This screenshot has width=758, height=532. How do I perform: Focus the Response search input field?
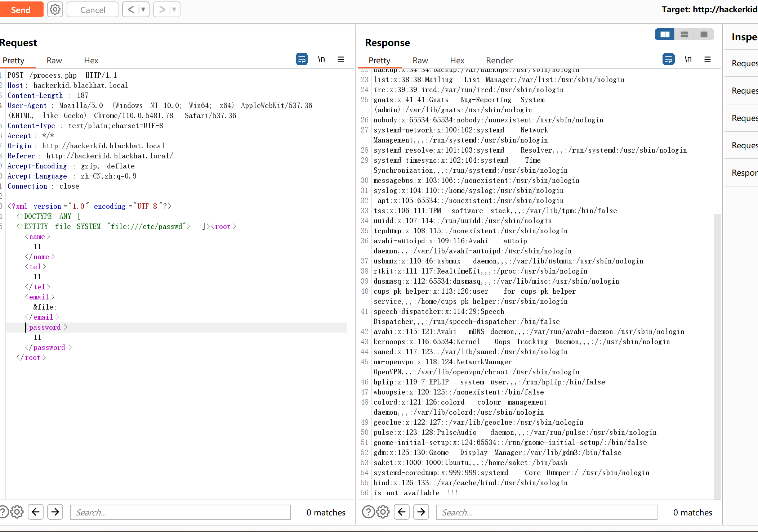coord(547,512)
